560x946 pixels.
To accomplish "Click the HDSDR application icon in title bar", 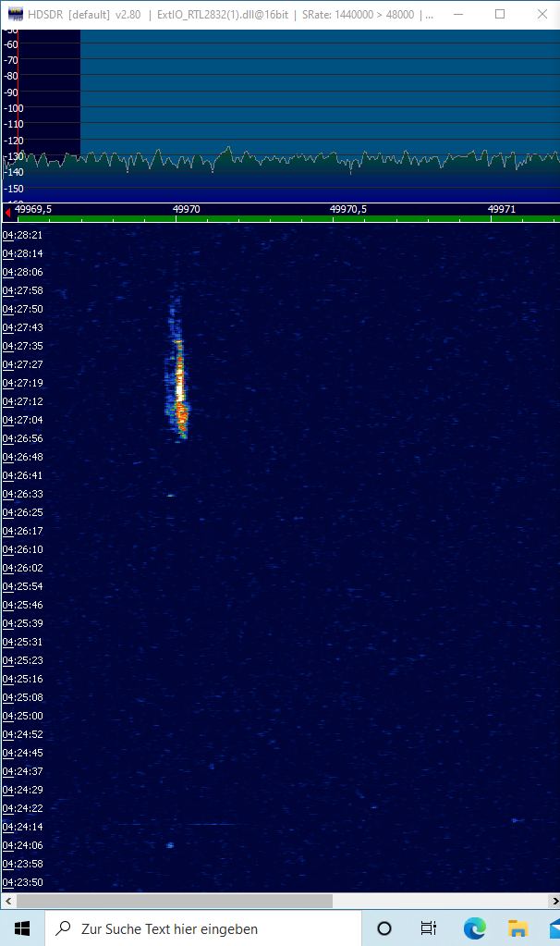I will [x=15, y=14].
